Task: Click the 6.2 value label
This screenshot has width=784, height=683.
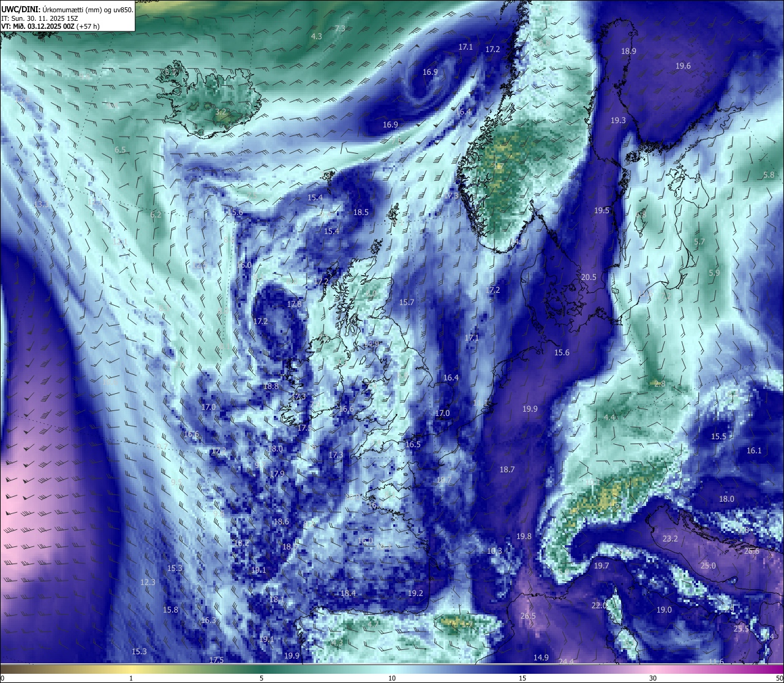Action: pyautogui.click(x=156, y=215)
